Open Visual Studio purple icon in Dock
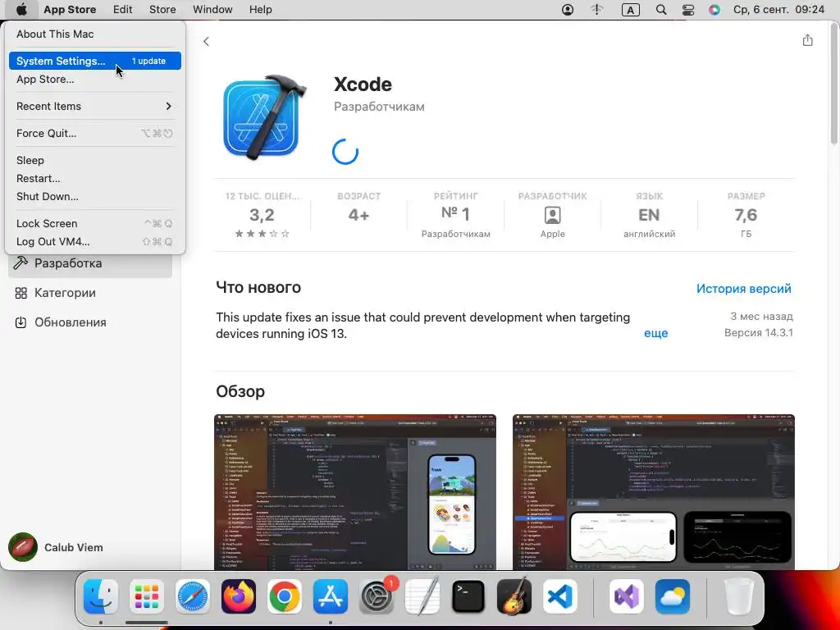This screenshot has height=630, width=840. (x=626, y=596)
